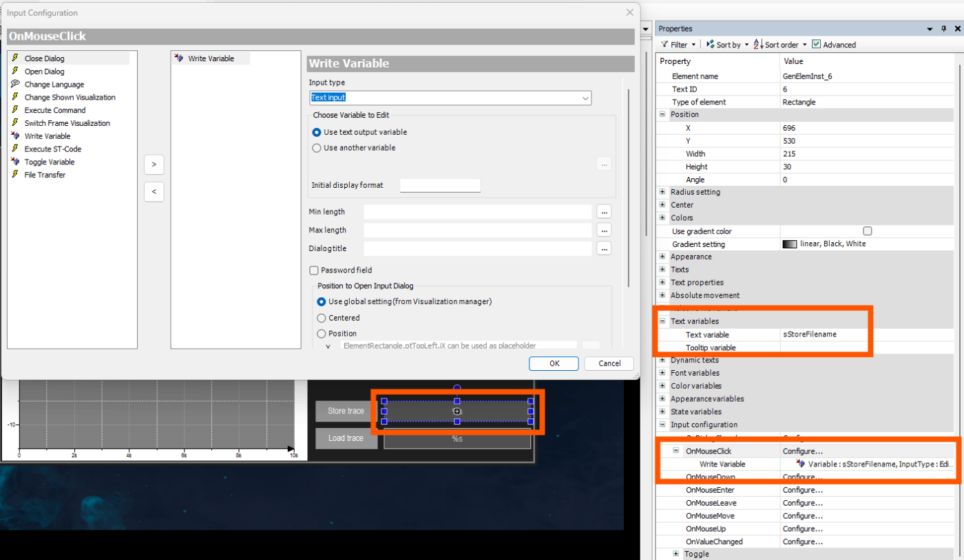
Task: Choose the Centered position radio
Action: tap(321, 318)
